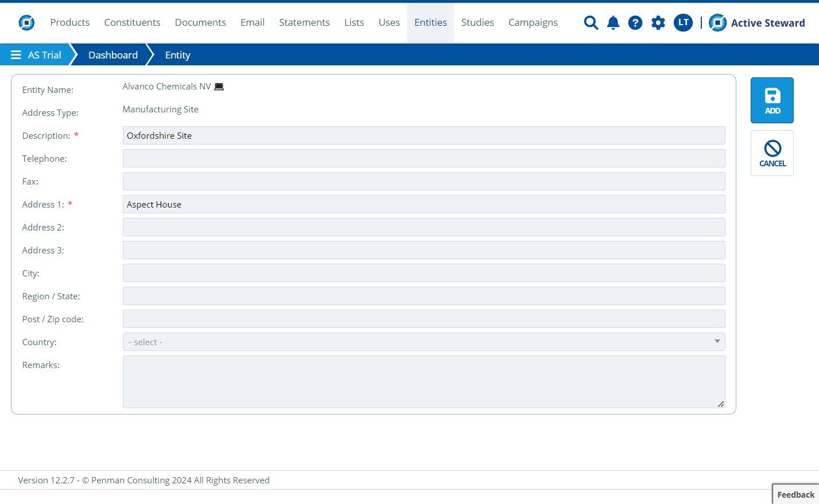Click into the Address 3 field
This screenshot has height=504, width=819.
click(424, 250)
